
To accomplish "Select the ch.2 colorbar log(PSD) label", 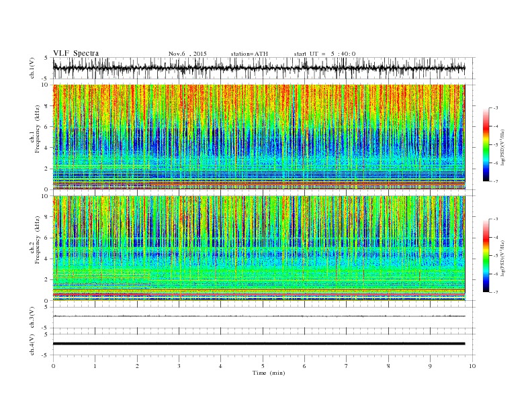I will click(504, 258).
